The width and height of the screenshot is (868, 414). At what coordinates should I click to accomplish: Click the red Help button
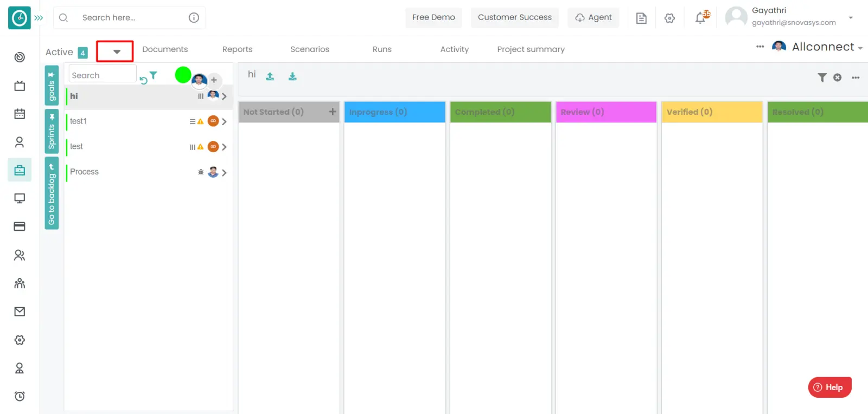pyautogui.click(x=829, y=387)
